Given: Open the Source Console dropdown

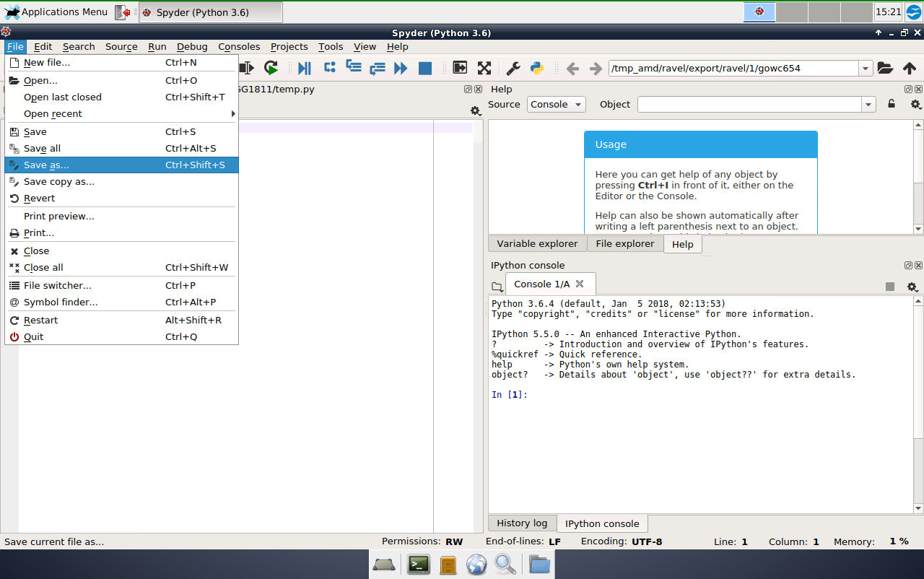Looking at the screenshot, I should click(x=556, y=104).
